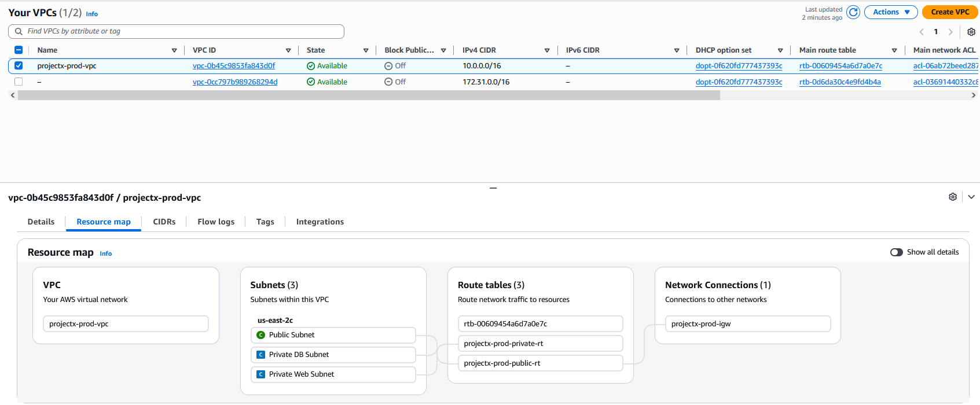Toggle the select-all header checkbox

pyautogui.click(x=19, y=50)
